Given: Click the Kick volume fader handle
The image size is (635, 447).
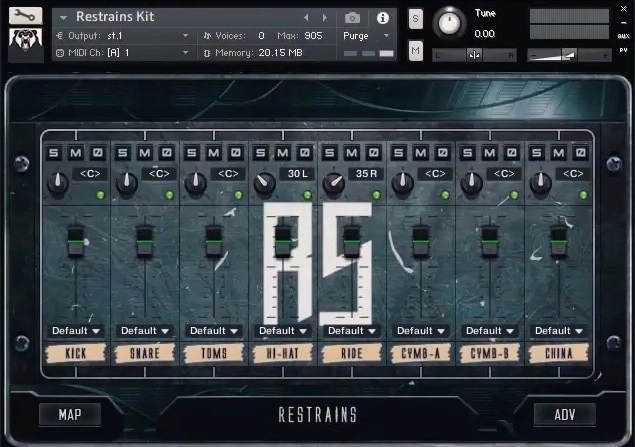Looking at the screenshot, I should 76,242.
